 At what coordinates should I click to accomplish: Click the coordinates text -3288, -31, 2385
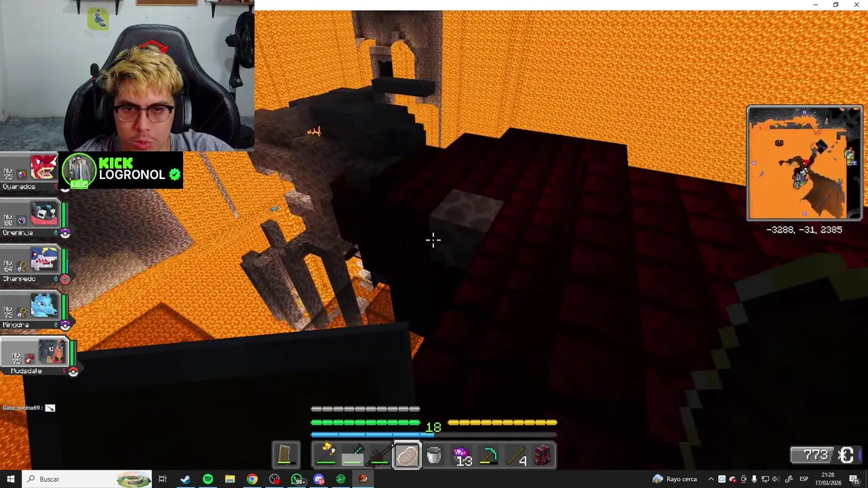click(x=804, y=230)
